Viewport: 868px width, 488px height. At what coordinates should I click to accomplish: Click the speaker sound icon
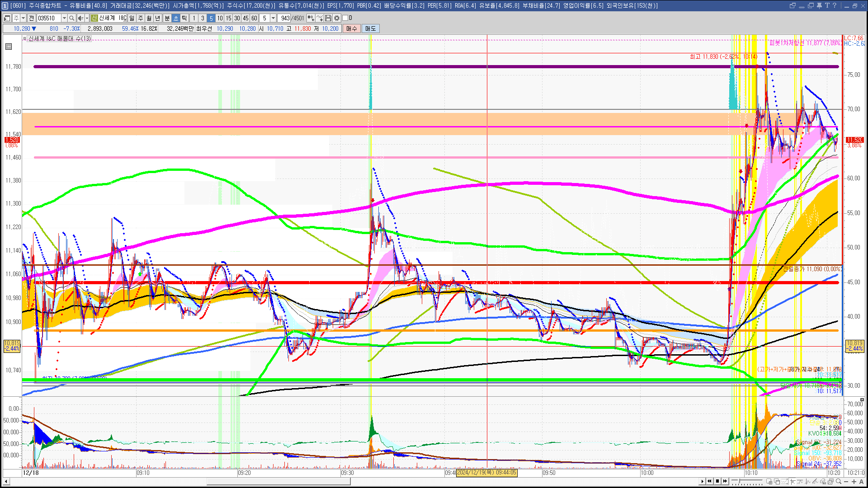click(x=80, y=18)
